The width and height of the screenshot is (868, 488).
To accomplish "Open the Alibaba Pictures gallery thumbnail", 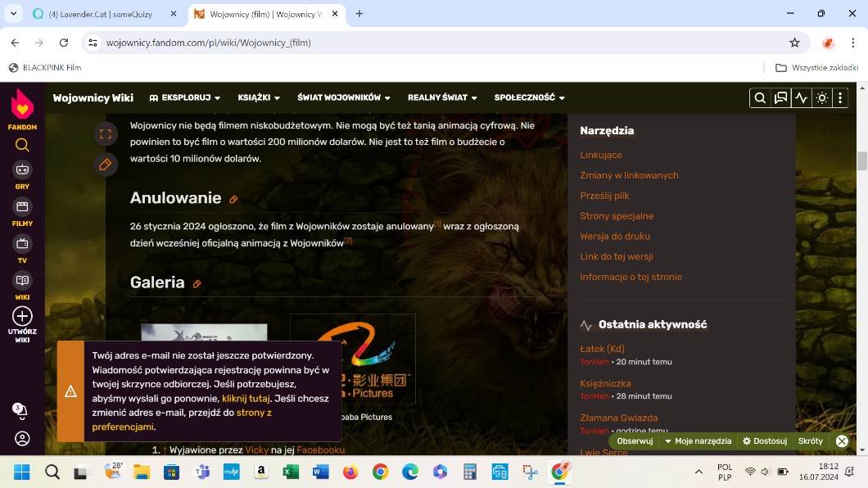I will [x=352, y=360].
